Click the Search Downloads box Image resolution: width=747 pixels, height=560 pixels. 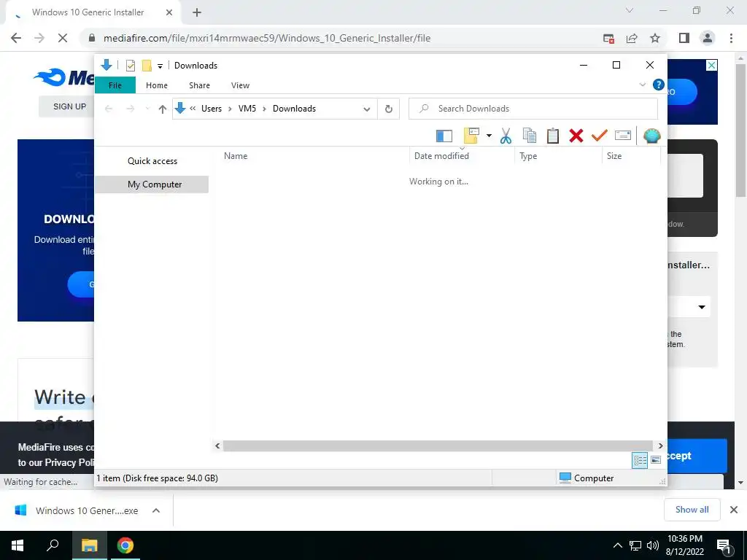(533, 109)
